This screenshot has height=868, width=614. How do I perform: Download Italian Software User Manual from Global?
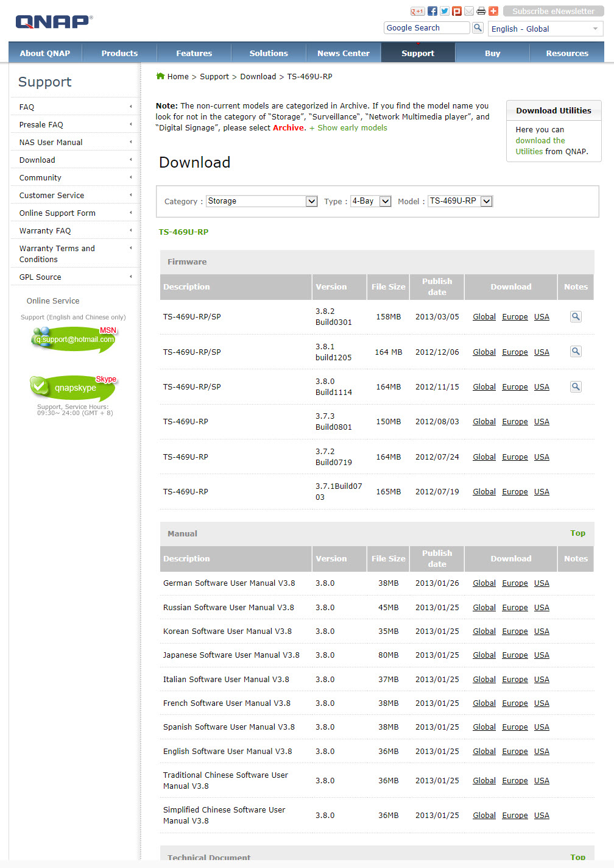point(484,679)
